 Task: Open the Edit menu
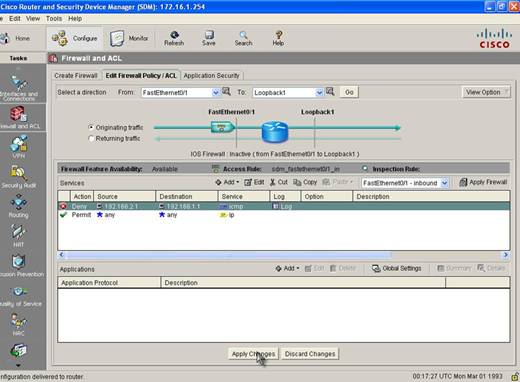[15, 19]
